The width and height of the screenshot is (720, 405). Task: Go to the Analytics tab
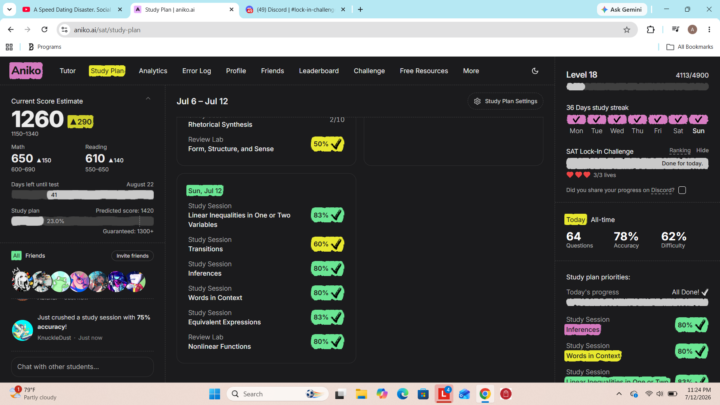153,71
